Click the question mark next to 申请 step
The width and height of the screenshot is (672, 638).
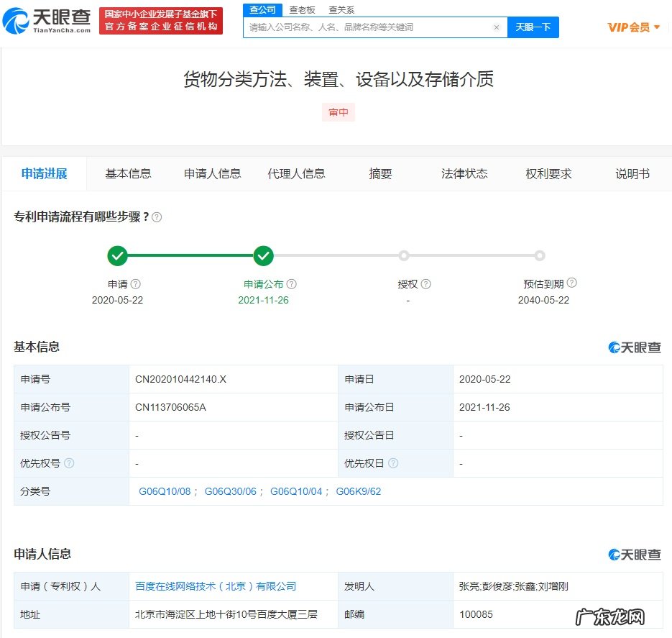click(x=137, y=284)
